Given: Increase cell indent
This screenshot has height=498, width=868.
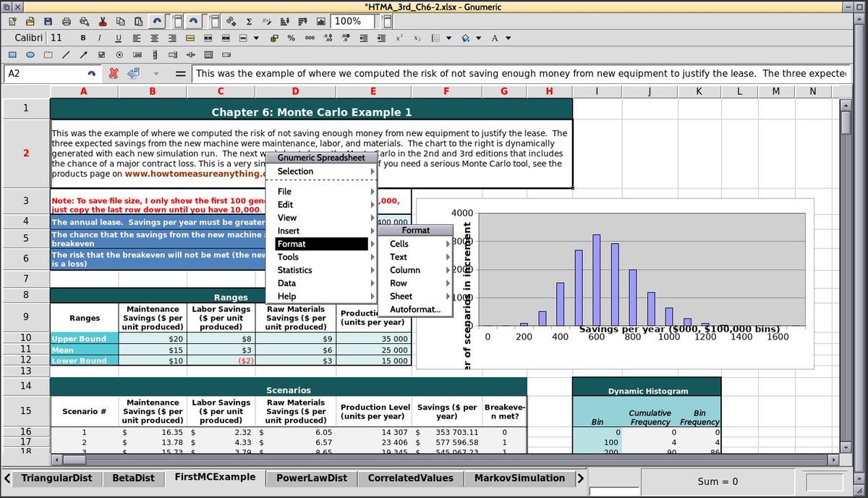Looking at the screenshot, I should [381, 38].
